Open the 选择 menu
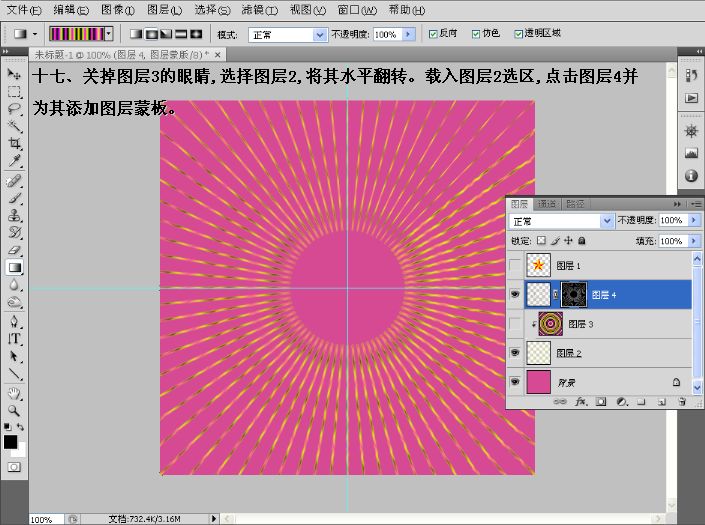Viewport: 705px width, 525px height. [x=212, y=10]
